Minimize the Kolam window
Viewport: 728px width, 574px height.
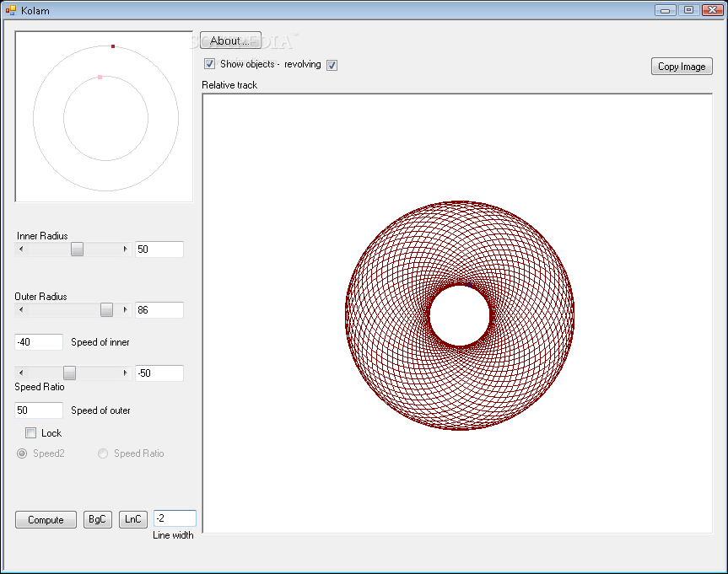[666, 10]
